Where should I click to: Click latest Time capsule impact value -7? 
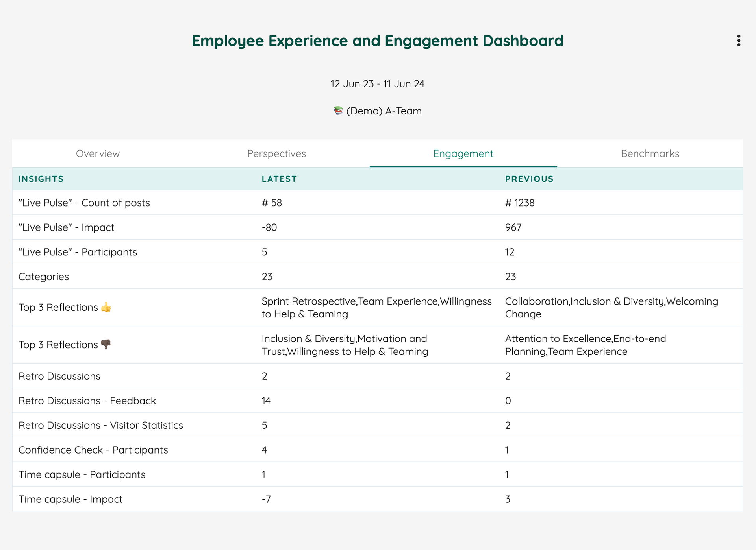(266, 500)
